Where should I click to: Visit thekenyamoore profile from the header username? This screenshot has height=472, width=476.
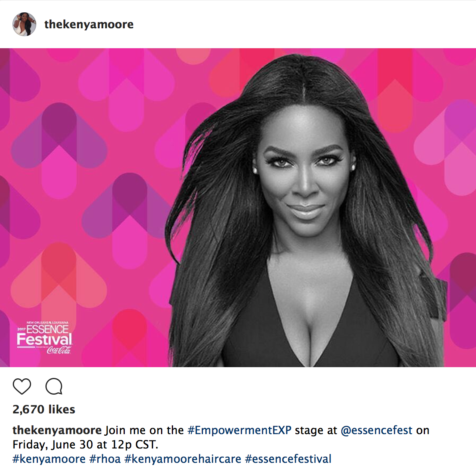click(89, 24)
